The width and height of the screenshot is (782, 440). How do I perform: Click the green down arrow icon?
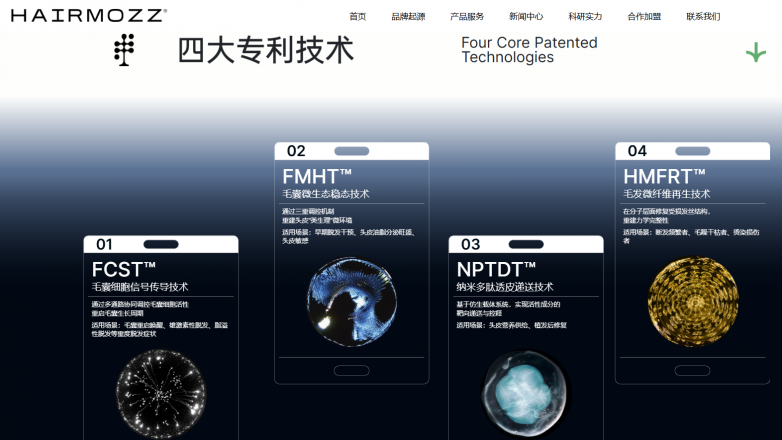[x=756, y=52]
